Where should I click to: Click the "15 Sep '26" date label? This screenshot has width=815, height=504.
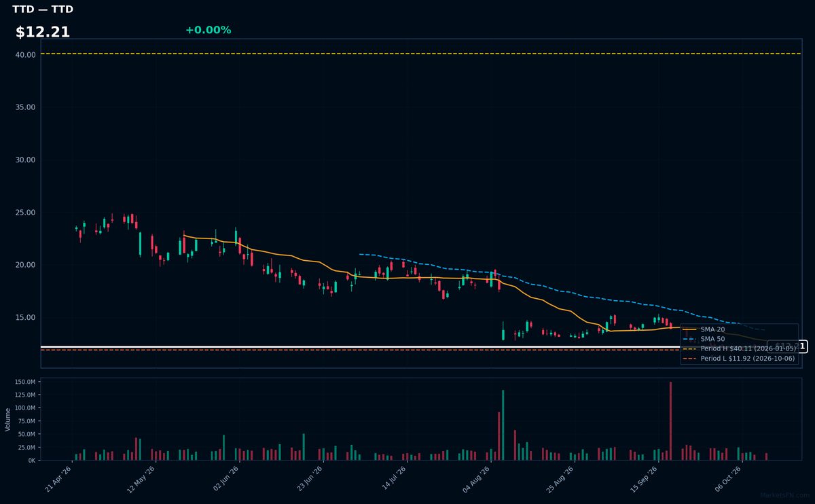(644, 479)
